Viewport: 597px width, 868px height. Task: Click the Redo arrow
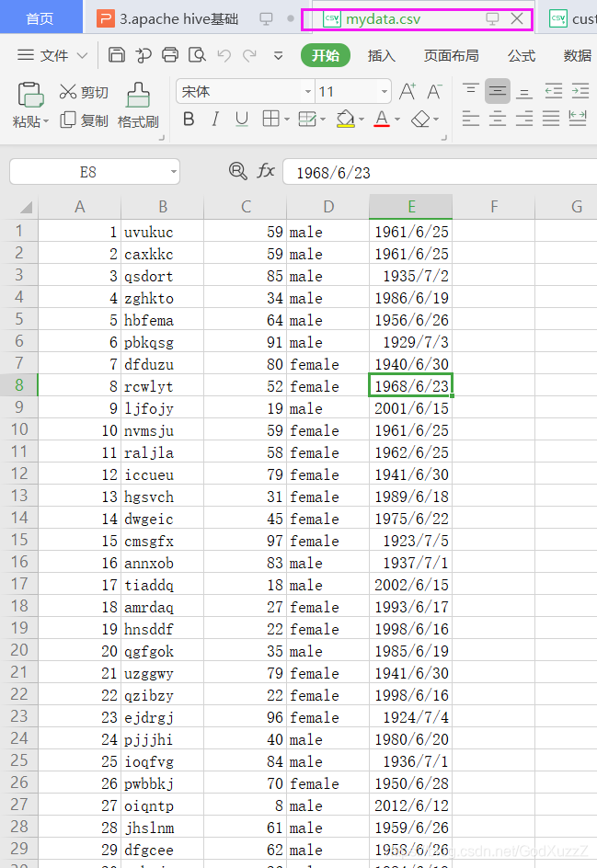[x=250, y=55]
